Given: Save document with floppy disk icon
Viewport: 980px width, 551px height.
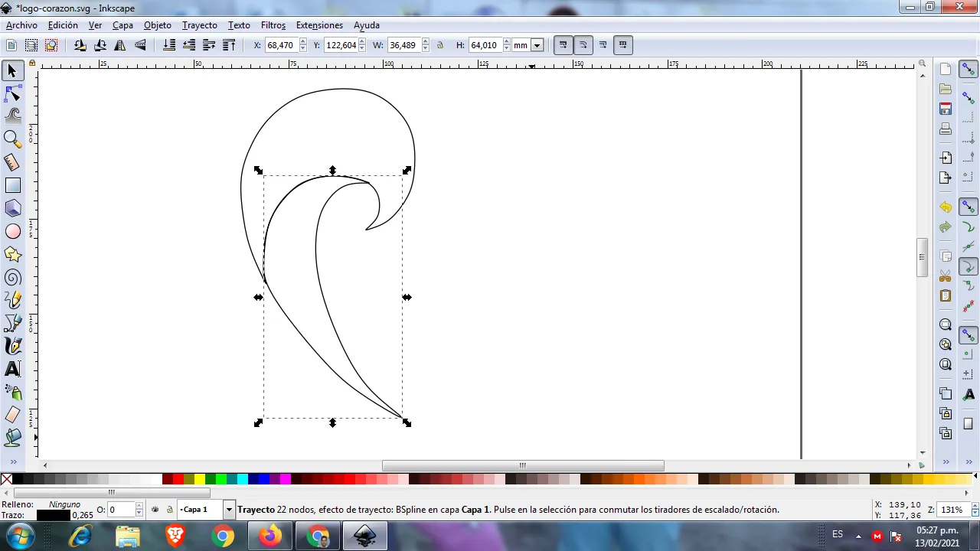Looking at the screenshot, I should (x=946, y=109).
